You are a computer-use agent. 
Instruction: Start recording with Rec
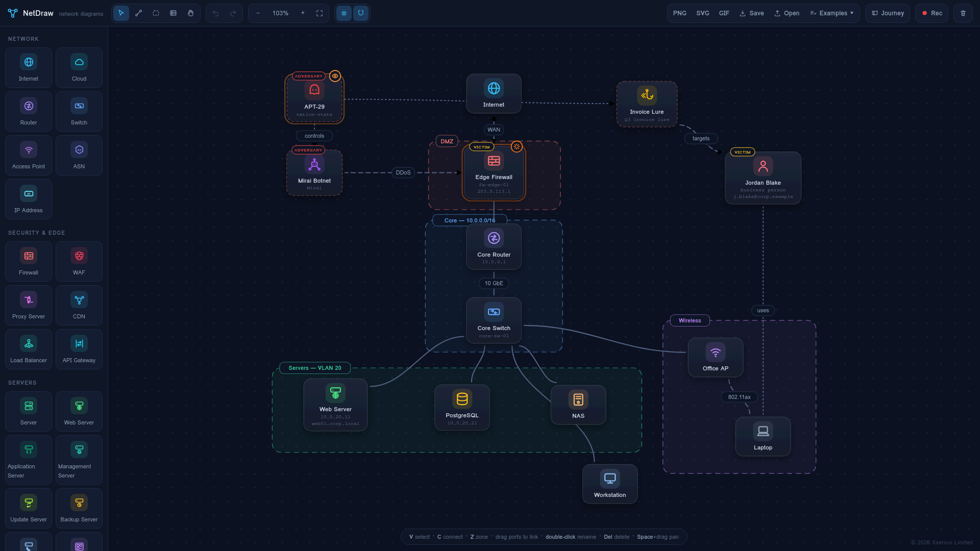pos(932,13)
